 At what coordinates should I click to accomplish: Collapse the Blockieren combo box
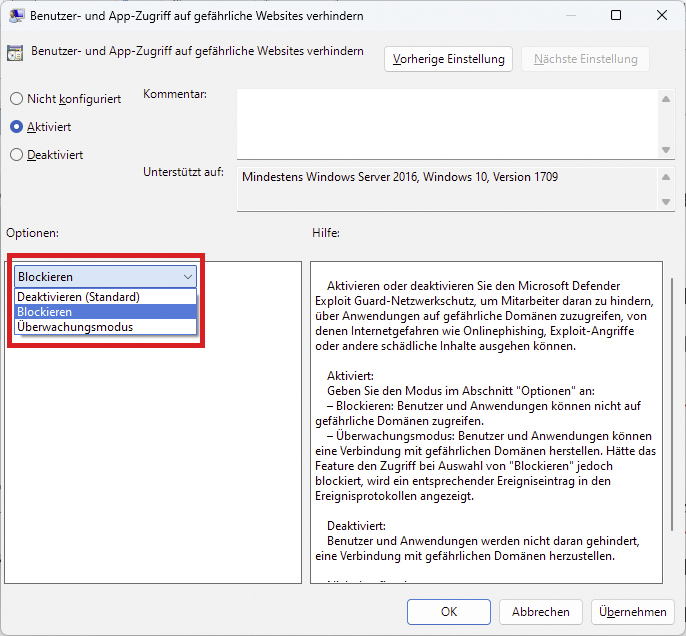pos(187,277)
